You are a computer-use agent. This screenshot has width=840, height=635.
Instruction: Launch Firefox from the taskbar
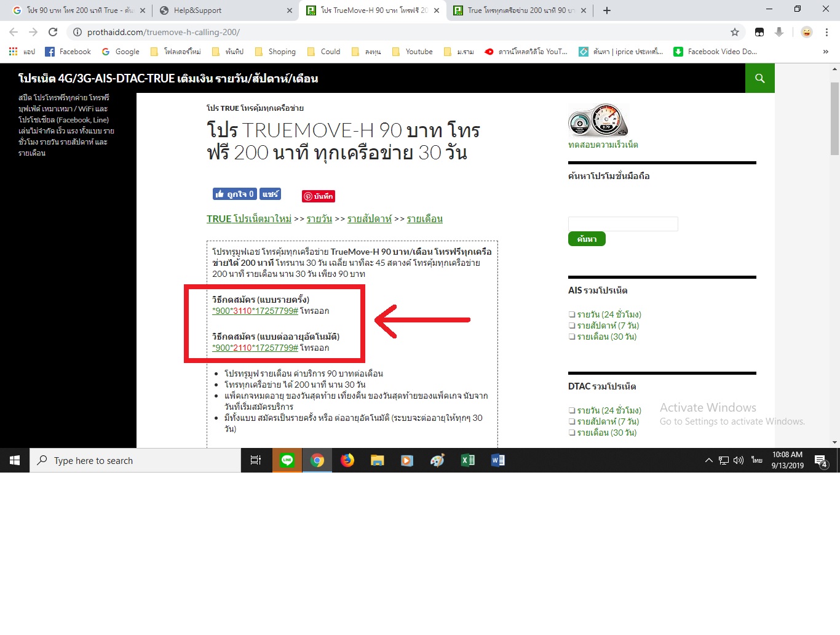(x=347, y=460)
